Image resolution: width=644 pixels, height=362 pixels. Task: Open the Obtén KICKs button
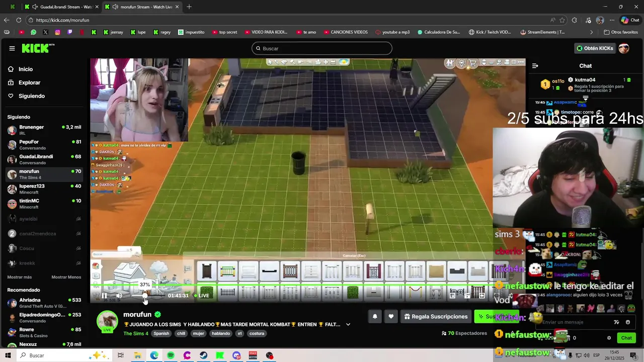pyautogui.click(x=595, y=48)
